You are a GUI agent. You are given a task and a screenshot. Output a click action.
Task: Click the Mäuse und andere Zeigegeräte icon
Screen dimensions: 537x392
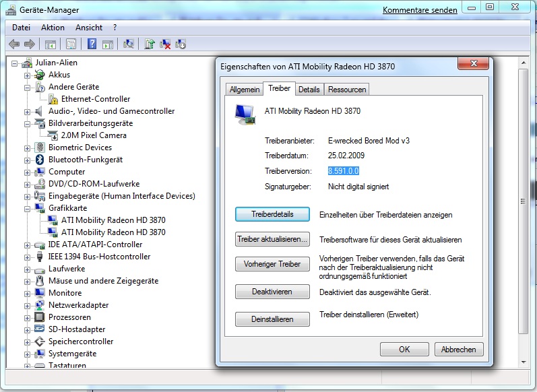coord(40,281)
